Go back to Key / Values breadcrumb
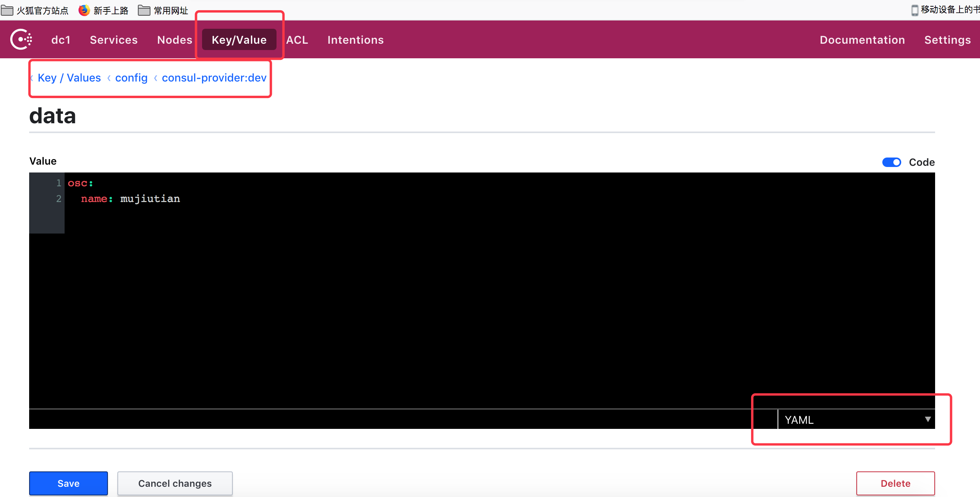 click(69, 78)
